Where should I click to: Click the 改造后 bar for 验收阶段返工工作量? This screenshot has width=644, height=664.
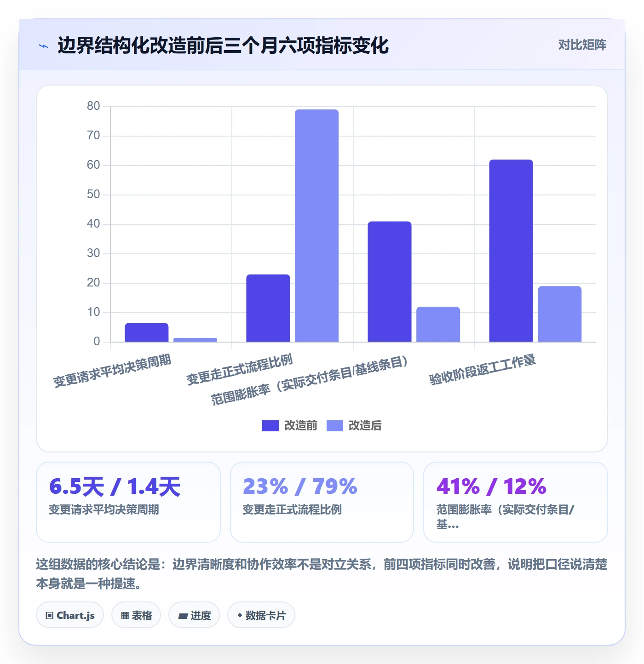point(560,314)
